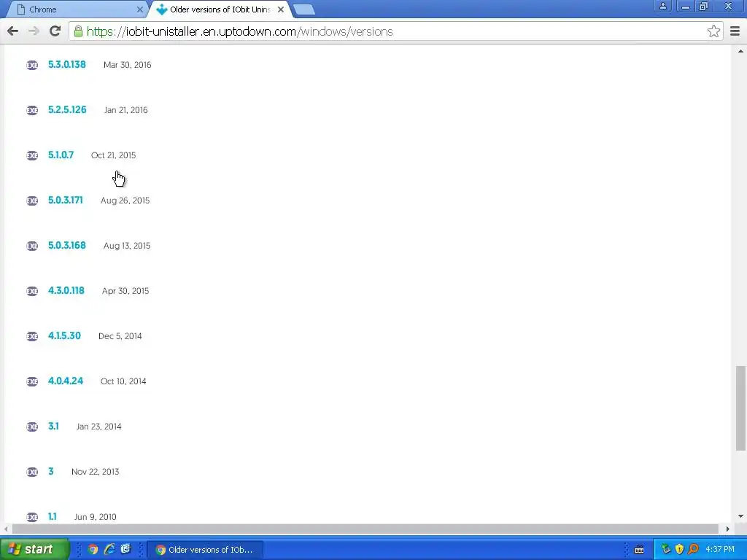Click the date Apr 30, 2015
The width and height of the screenshot is (747, 560).
[x=125, y=291]
